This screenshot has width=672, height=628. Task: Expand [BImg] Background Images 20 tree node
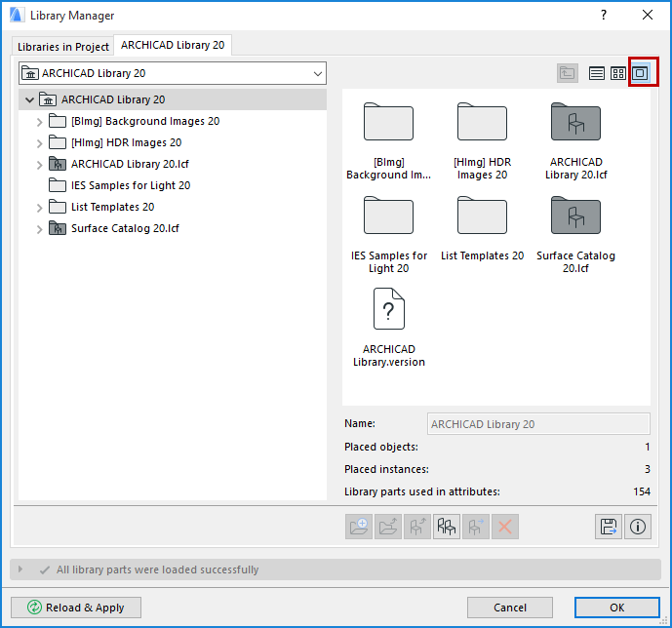tap(39, 122)
